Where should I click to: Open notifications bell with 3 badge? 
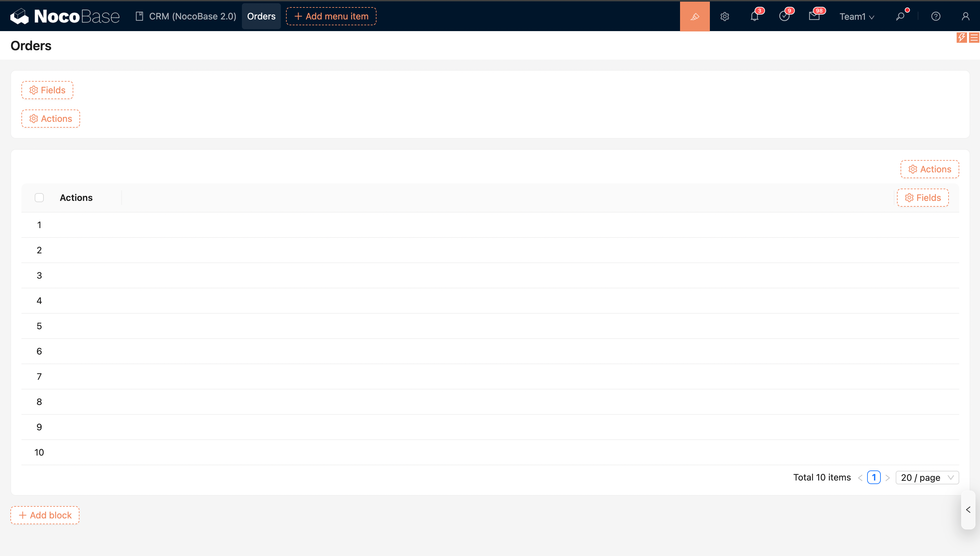tap(754, 17)
